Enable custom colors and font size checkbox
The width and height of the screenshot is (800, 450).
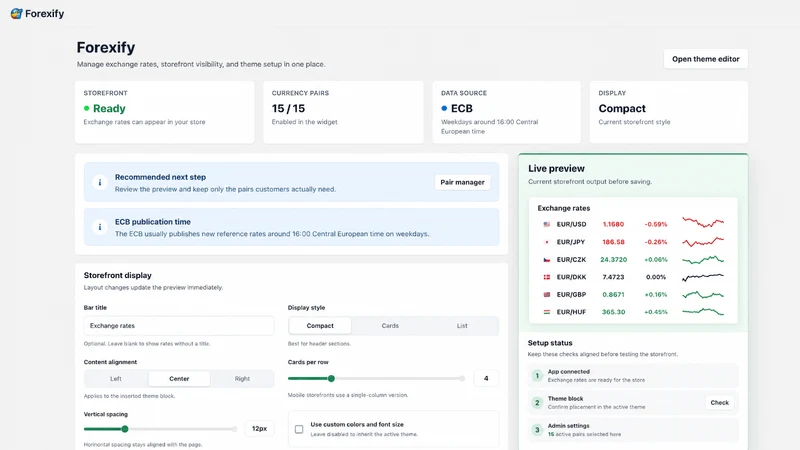[x=299, y=429]
